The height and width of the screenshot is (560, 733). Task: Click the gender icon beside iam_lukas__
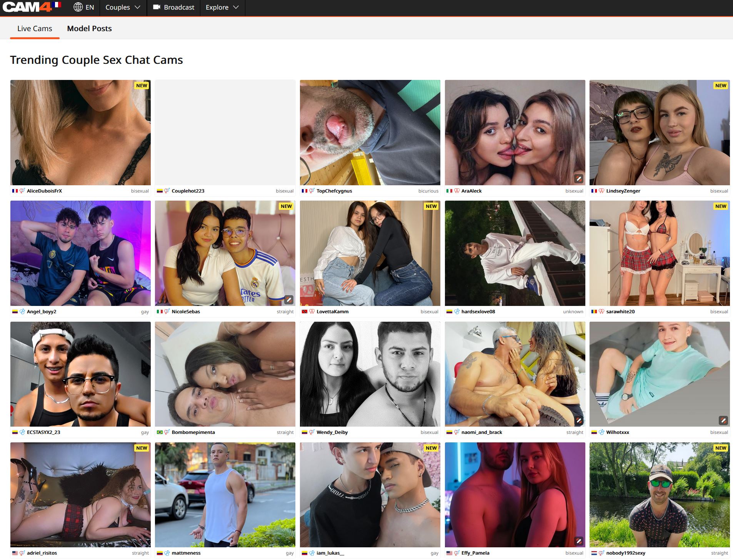coord(312,553)
